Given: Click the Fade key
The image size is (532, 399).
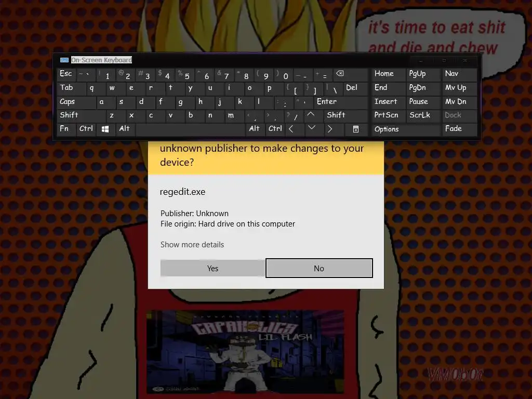Looking at the screenshot, I should coord(460,129).
